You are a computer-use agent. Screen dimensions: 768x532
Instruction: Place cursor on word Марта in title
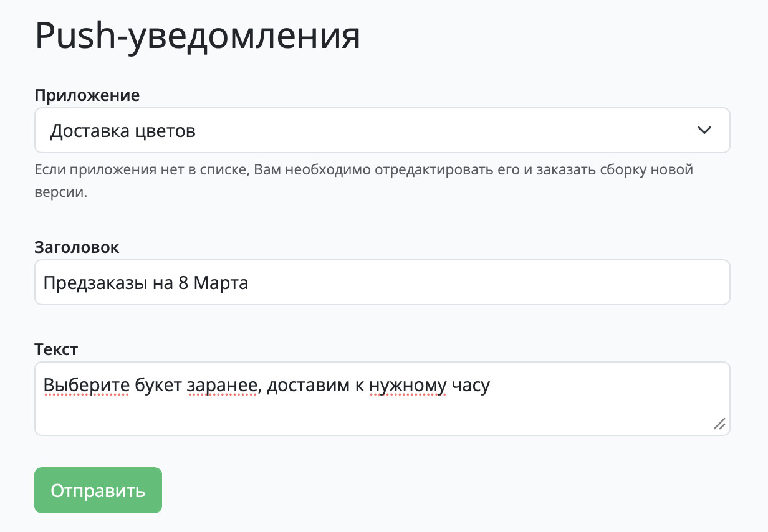point(221,283)
